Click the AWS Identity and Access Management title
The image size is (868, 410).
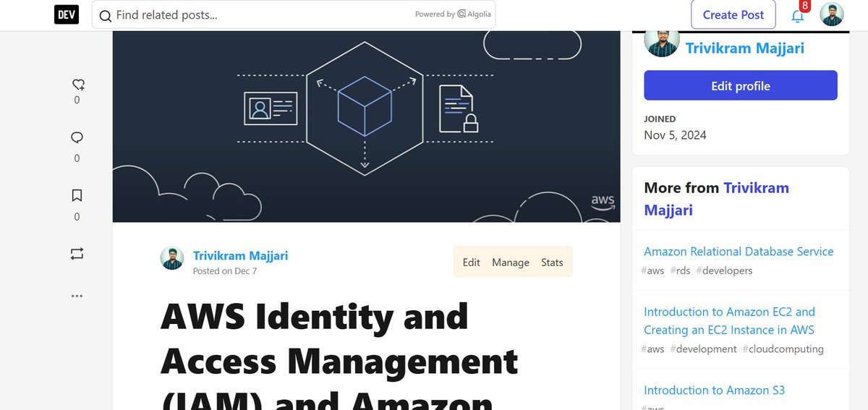coord(339,354)
